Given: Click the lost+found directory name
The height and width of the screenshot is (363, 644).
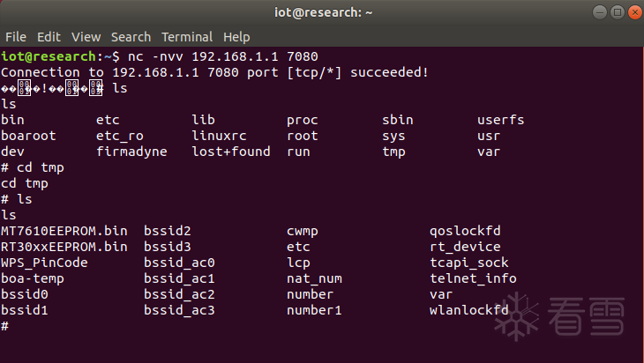Looking at the screenshot, I should [x=231, y=152].
